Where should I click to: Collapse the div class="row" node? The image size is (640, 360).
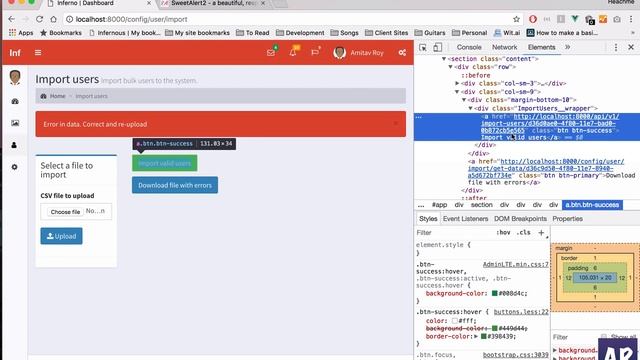tap(451, 67)
